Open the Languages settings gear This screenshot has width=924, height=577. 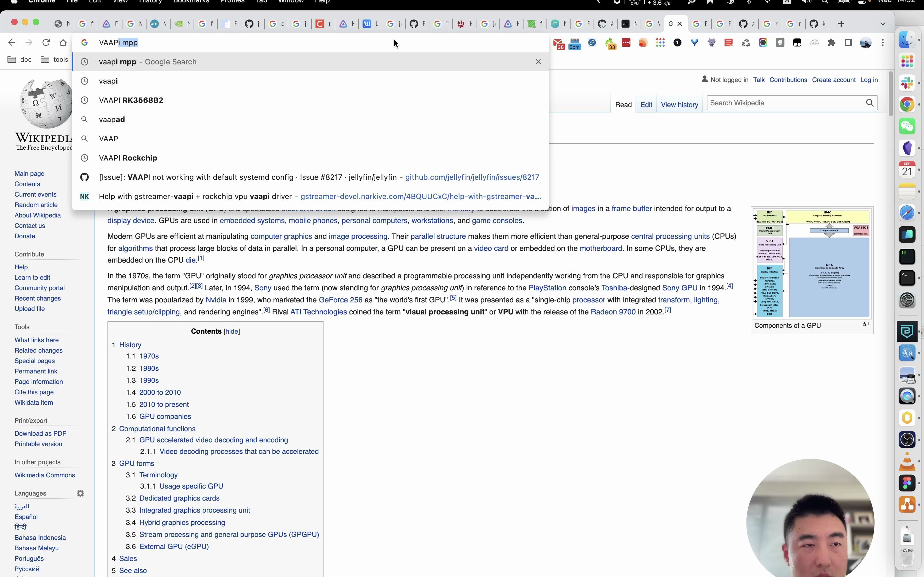tap(80, 493)
